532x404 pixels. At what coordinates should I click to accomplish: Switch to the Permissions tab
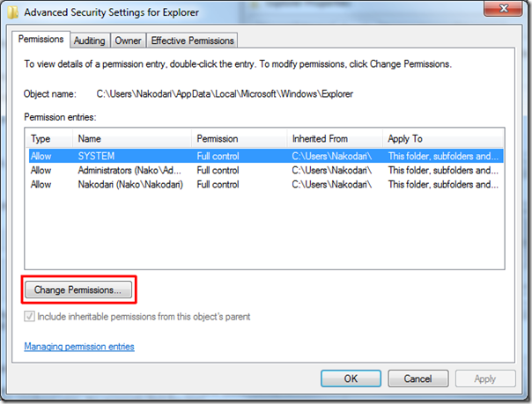42,40
